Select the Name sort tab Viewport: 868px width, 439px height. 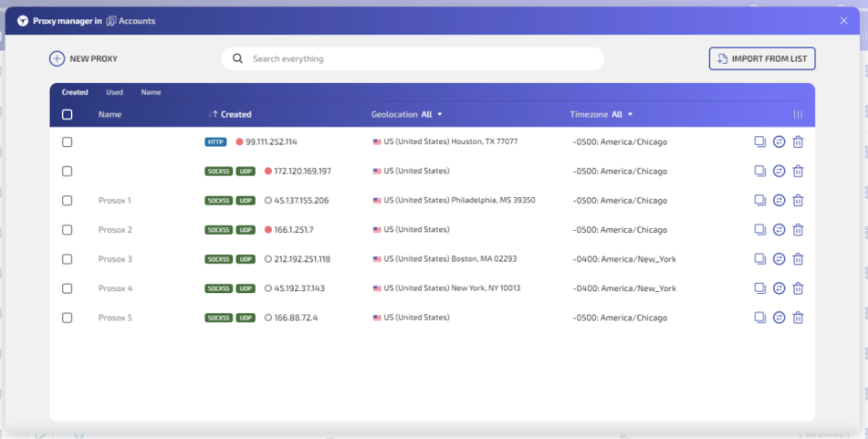pyautogui.click(x=151, y=92)
